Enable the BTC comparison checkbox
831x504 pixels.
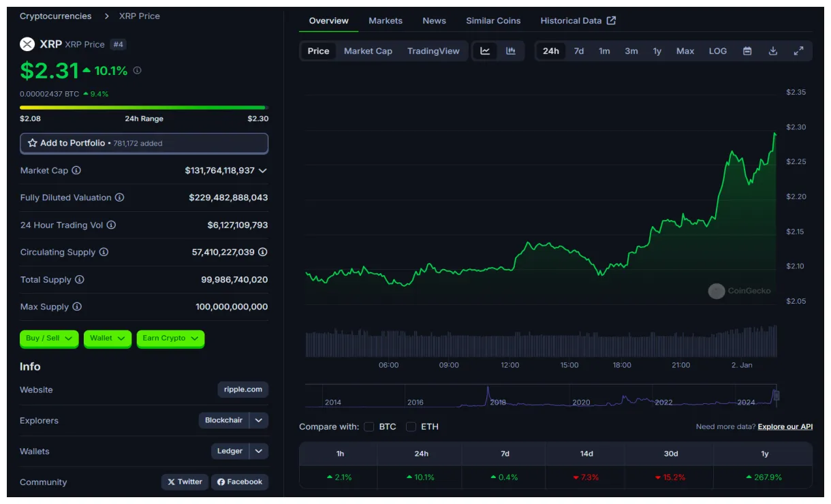point(369,426)
